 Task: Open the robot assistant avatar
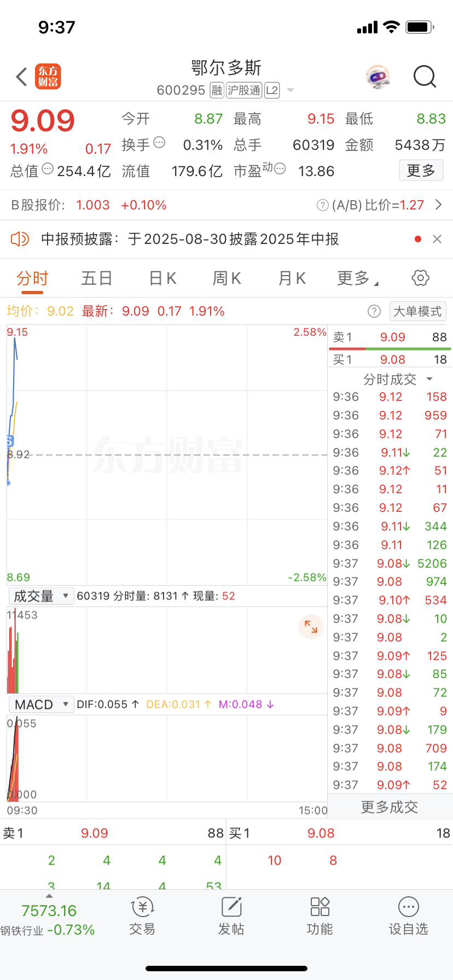point(378,77)
